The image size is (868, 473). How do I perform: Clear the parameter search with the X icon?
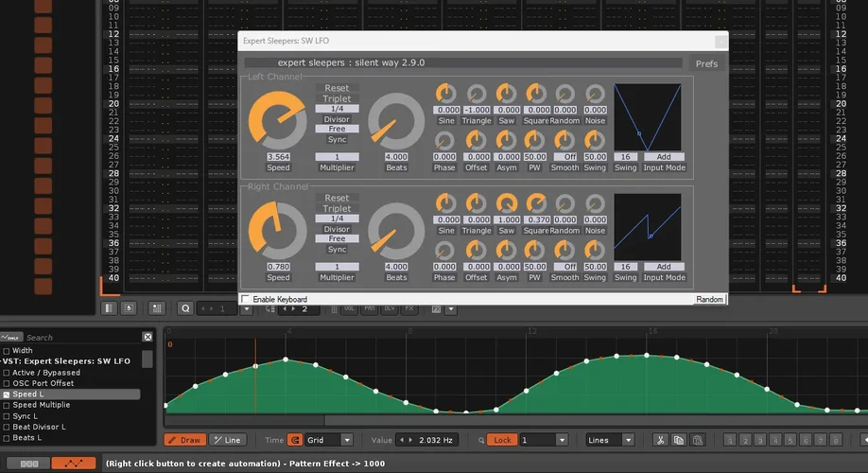coord(148,337)
